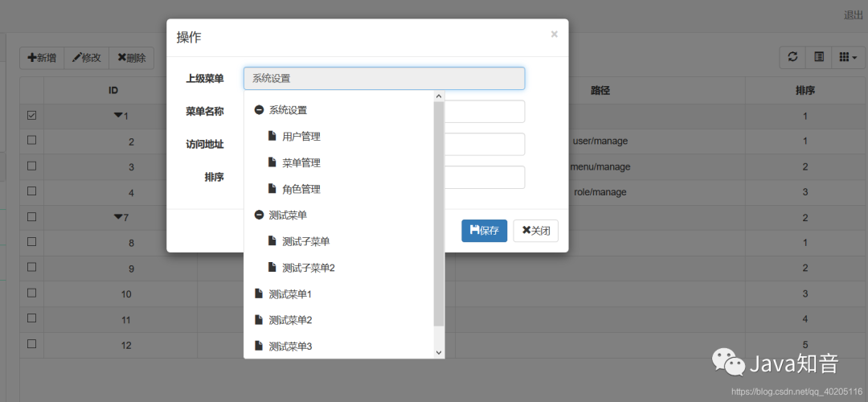Check the checkbox for row ID 3

tap(31, 166)
